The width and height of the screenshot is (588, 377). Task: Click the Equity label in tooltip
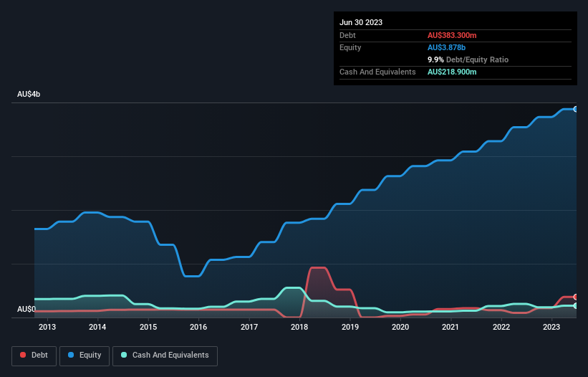click(350, 47)
